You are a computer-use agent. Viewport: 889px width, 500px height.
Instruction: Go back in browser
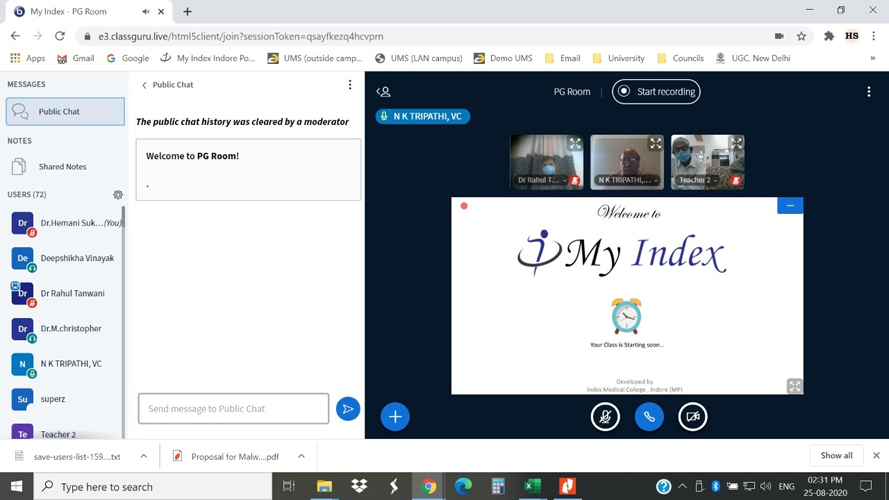click(x=15, y=36)
